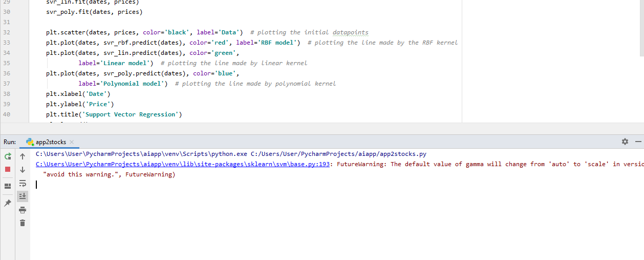
Task: Click the FutureWarning gamma message text
Action: (490, 164)
